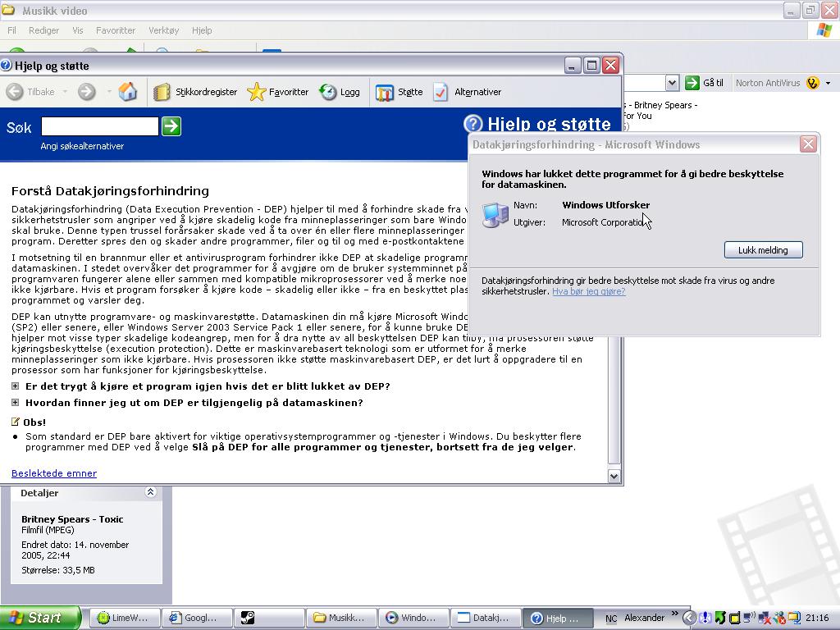This screenshot has width=840, height=630.
Task: Collapse the Detaljer panel chevron
Action: click(x=151, y=492)
